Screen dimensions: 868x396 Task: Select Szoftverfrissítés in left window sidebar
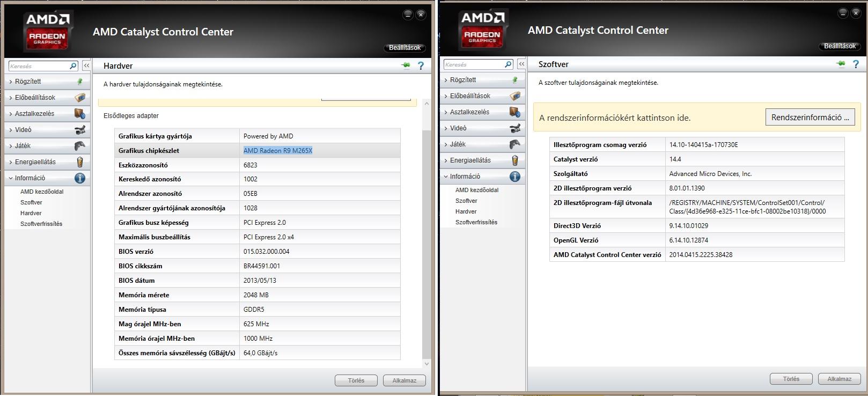pos(41,224)
